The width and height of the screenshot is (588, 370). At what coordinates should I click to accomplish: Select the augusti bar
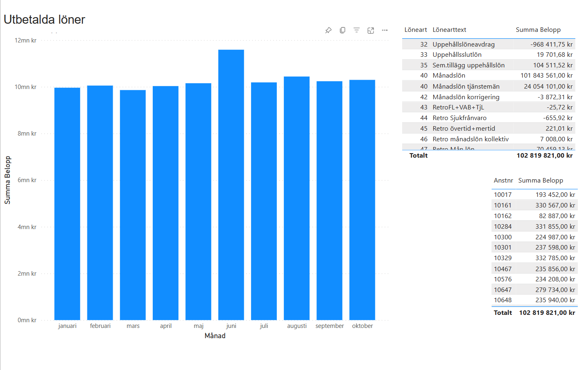click(x=297, y=198)
